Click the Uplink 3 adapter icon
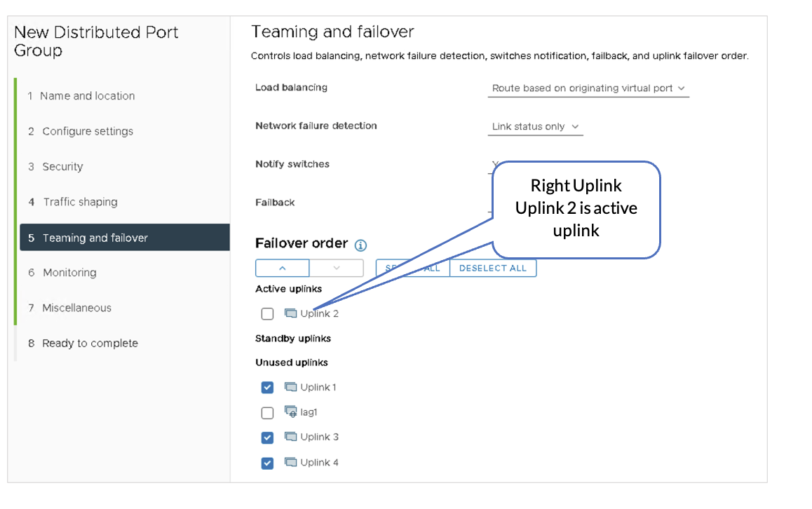812x509 pixels. click(290, 437)
